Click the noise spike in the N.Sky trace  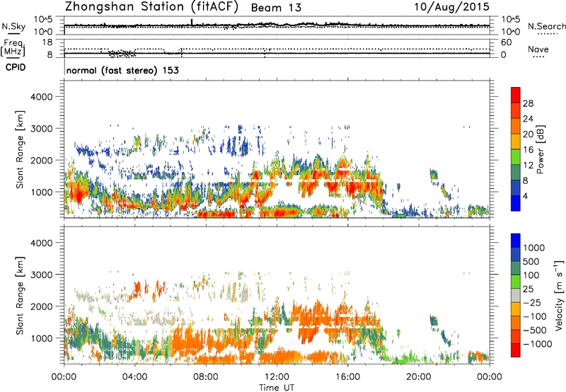click(x=192, y=22)
